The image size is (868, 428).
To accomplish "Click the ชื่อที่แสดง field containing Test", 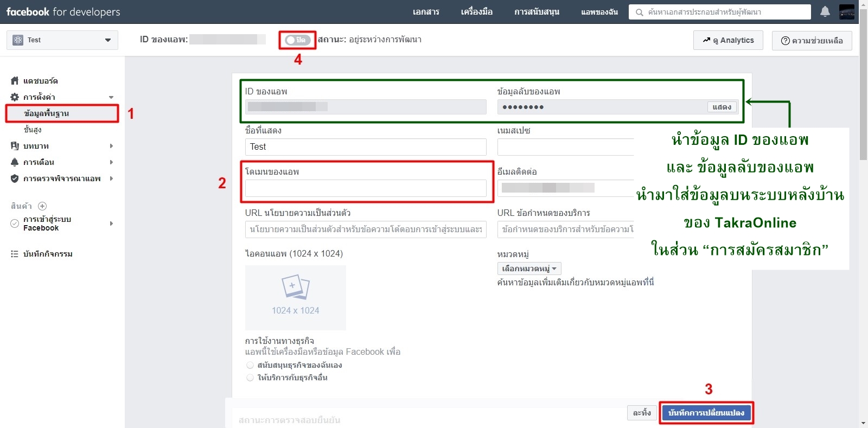I will click(x=366, y=147).
